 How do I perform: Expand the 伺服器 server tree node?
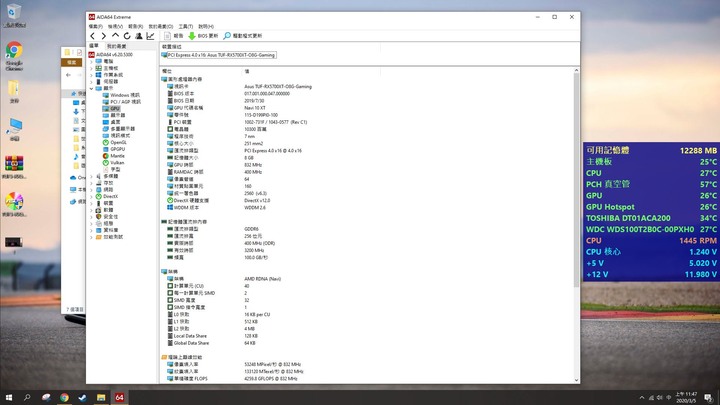(91, 82)
